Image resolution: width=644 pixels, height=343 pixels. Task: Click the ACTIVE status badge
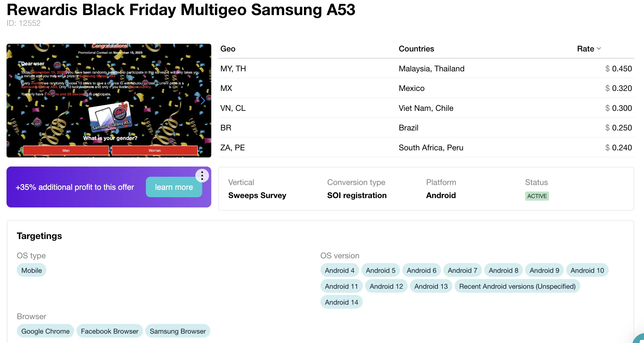coord(537,196)
